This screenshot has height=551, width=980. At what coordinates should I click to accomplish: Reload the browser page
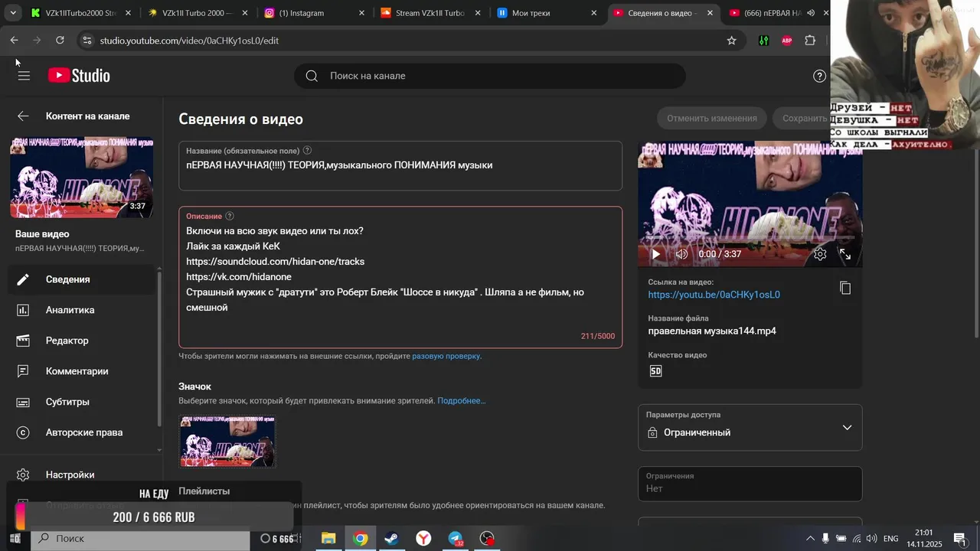[60, 41]
